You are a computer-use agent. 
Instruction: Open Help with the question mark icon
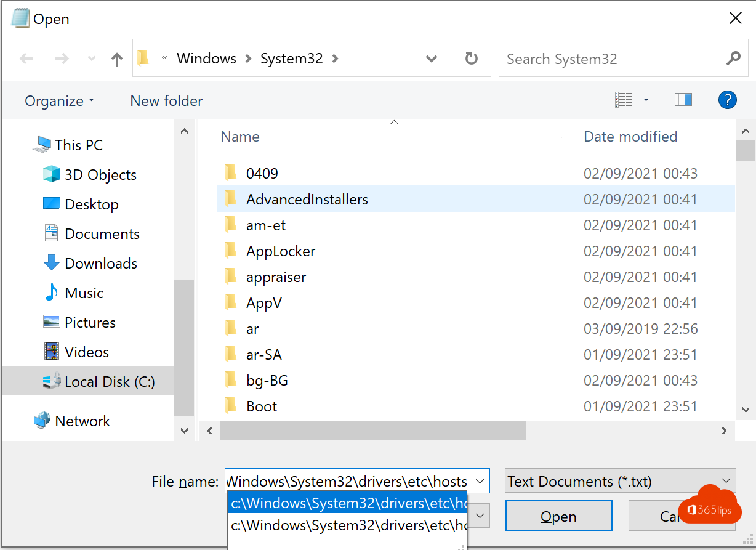pos(728,99)
